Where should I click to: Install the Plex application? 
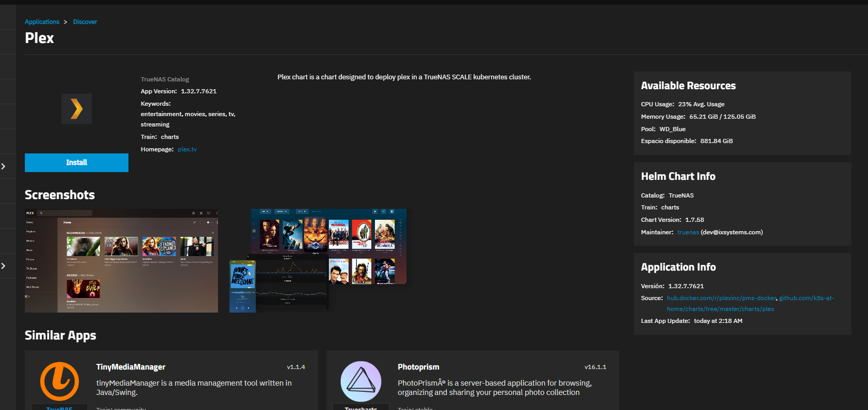77,163
